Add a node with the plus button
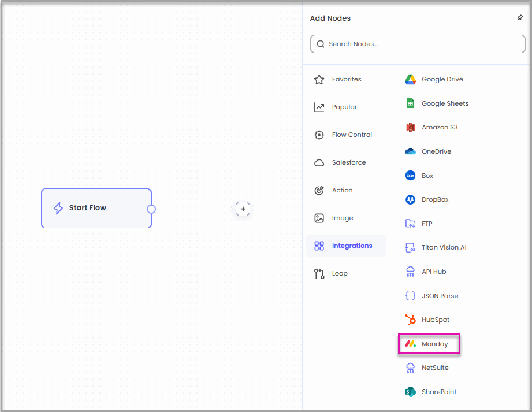 [x=243, y=209]
